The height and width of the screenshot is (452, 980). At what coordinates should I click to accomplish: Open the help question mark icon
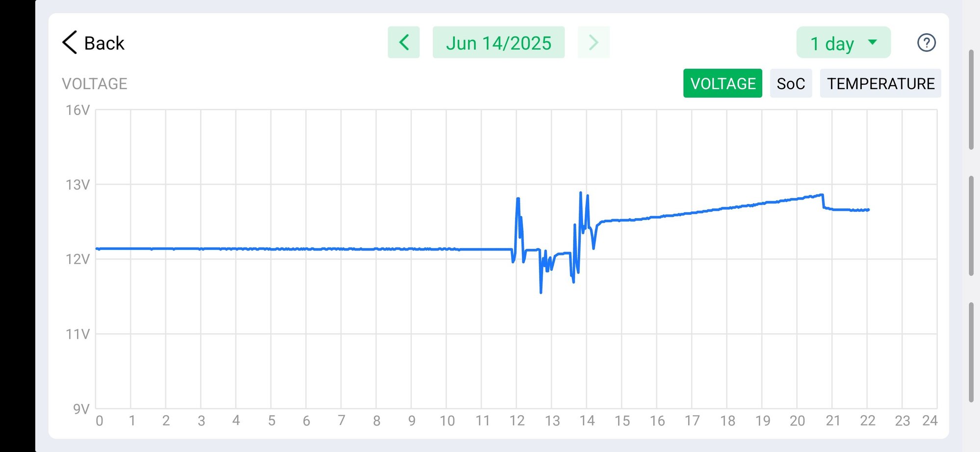coord(926,43)
